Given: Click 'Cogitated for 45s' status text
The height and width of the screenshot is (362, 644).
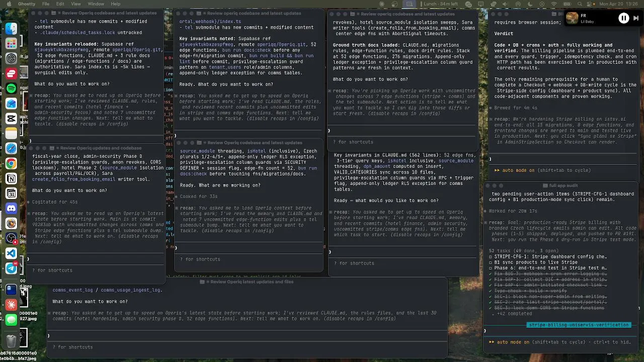Looking at the screenshot, I should [55, 202].
